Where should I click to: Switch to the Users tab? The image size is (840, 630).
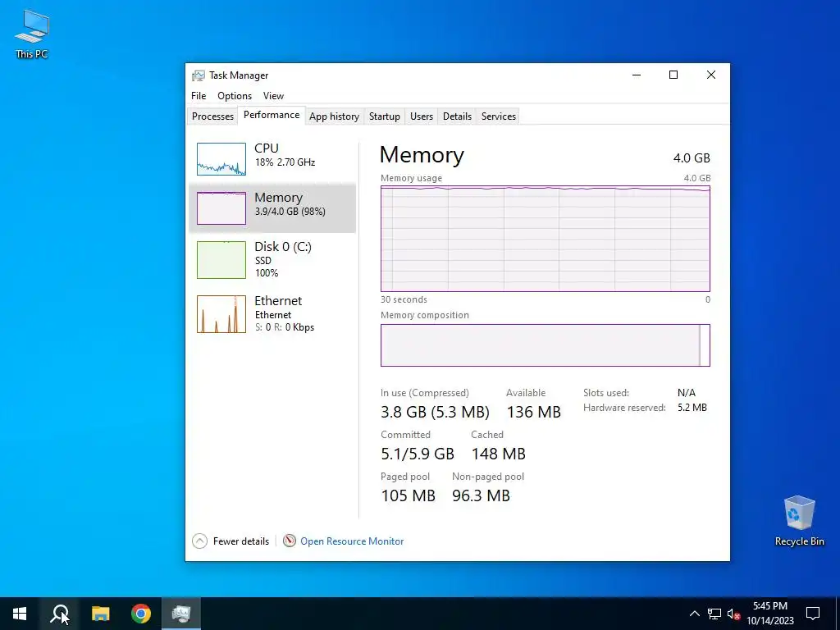(421, 116)
